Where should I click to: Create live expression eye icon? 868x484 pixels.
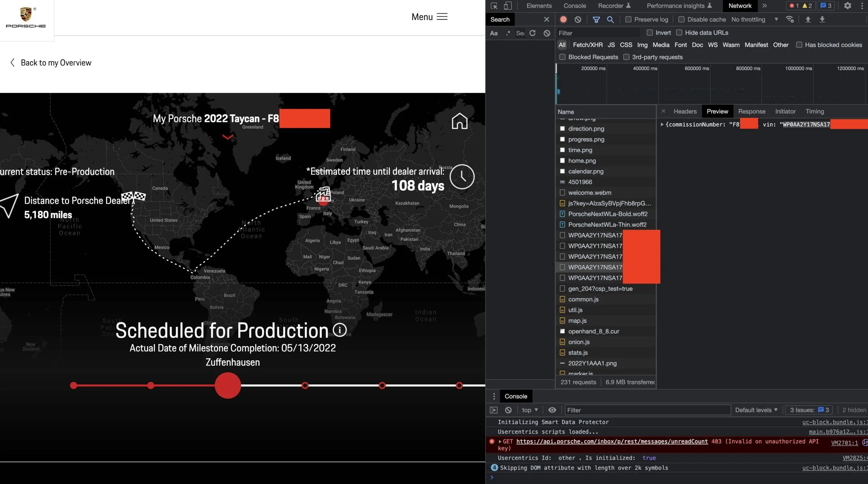click(552, 410)
